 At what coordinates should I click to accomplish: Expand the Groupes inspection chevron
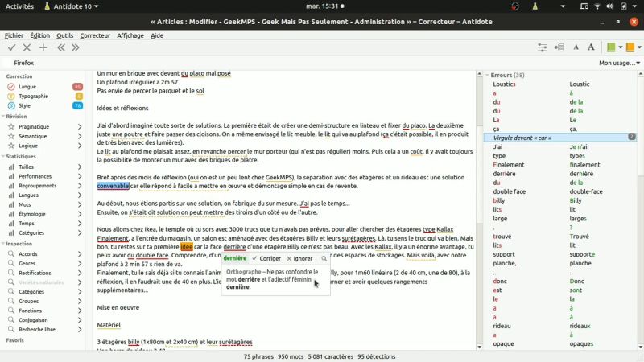(80, 301)
